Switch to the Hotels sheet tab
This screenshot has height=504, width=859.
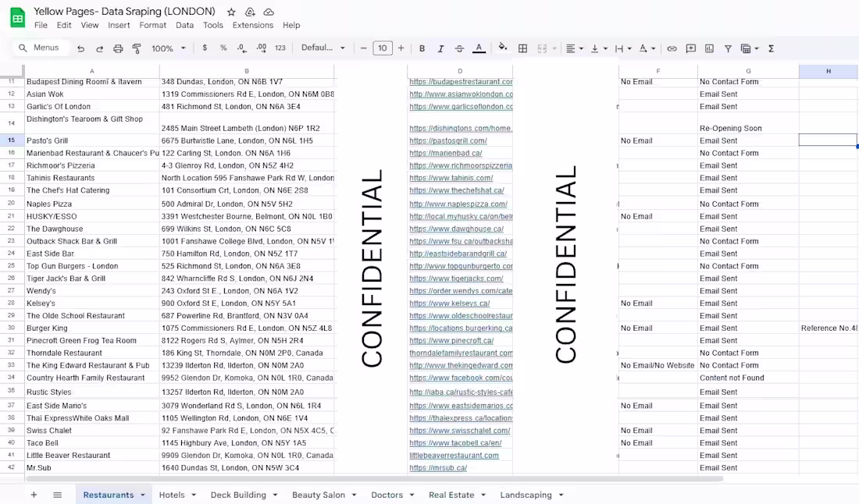172,495
